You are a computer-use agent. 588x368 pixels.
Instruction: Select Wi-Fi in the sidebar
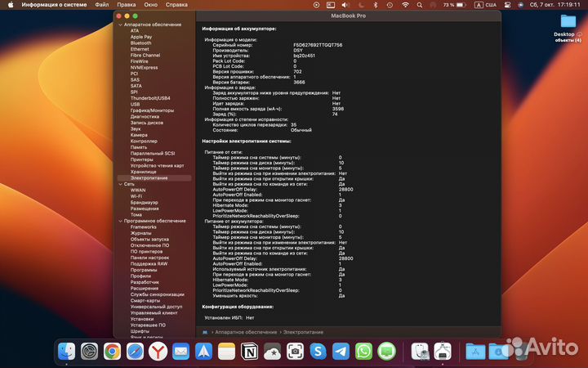pos(136,196)
